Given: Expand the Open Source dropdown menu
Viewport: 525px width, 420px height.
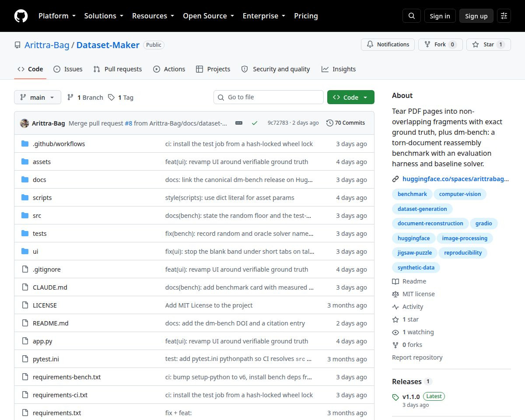Looking at the screenshot, I should [x=208, y=16].
